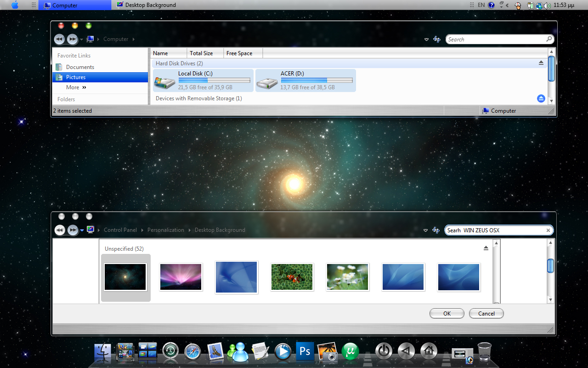
Task: Select the Pictures favorite link
Action: (x=76, y=77)
